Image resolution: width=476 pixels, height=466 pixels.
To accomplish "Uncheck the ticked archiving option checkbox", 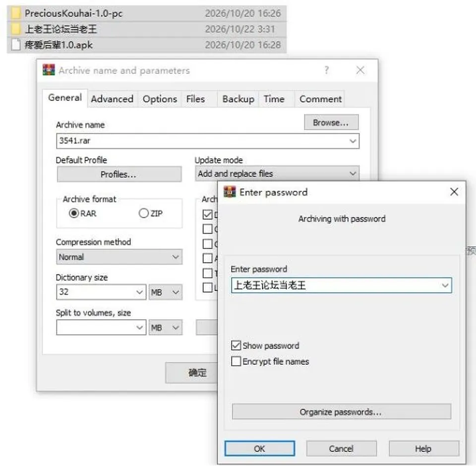I will point(208,214).
